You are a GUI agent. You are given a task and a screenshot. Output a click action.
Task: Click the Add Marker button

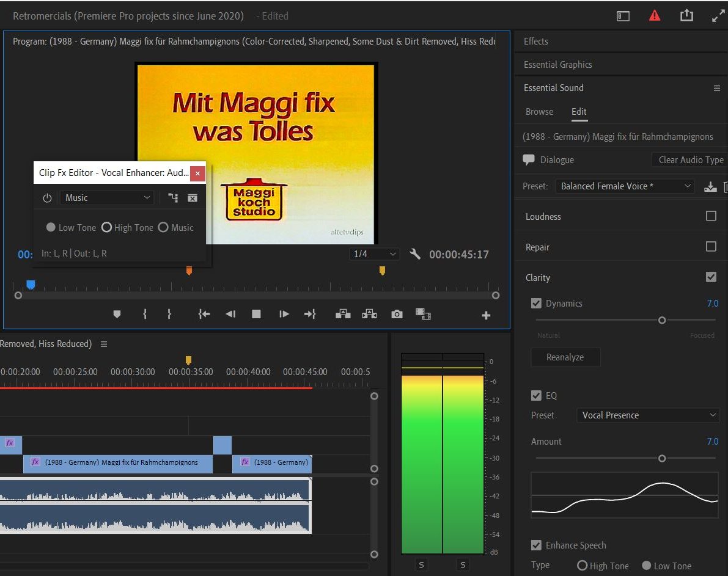pyautogui.click(x=117, y=314)
